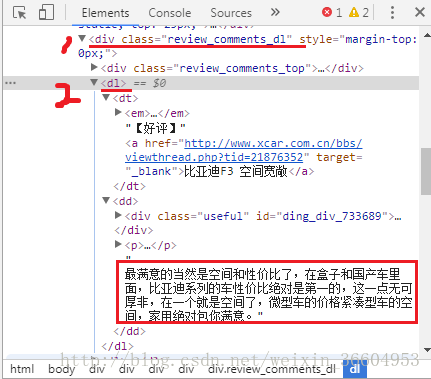This screenshot has width=431, height=379.
Task: Select body in the breadcrumb bar
Action: pyautogui.click(x=62, y=369)
